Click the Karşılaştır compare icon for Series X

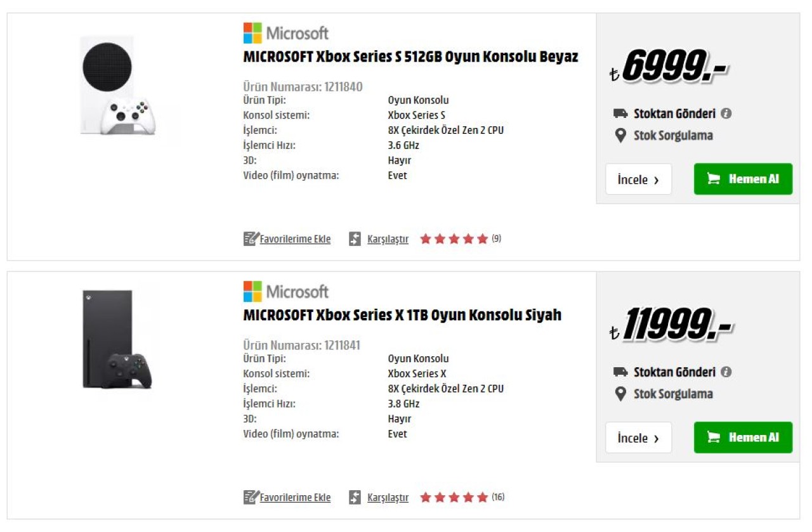tap(355, 497)
